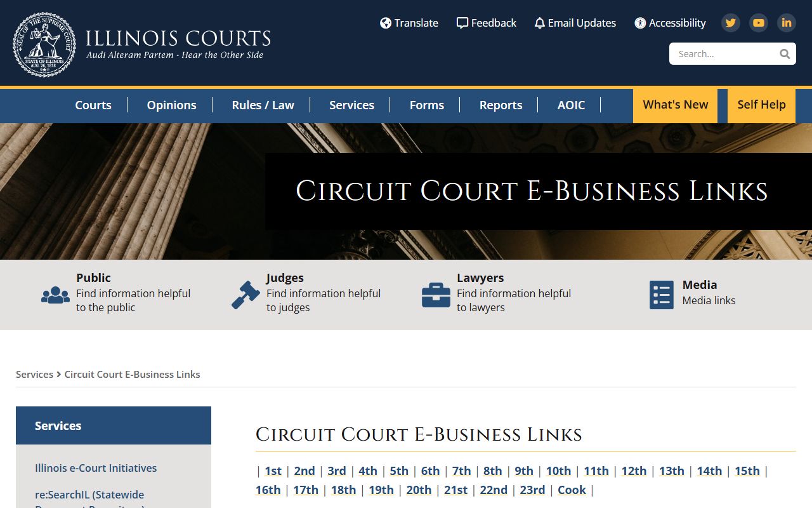Jump to the 13th circuit link
Image resolution: width=812 pixels, height=508 pixels.
click(672, 471)
